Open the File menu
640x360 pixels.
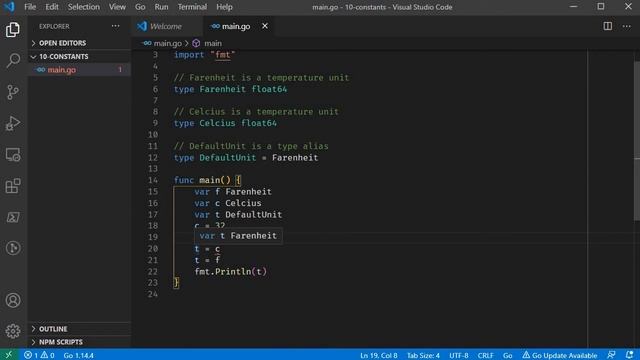[30, 7]
